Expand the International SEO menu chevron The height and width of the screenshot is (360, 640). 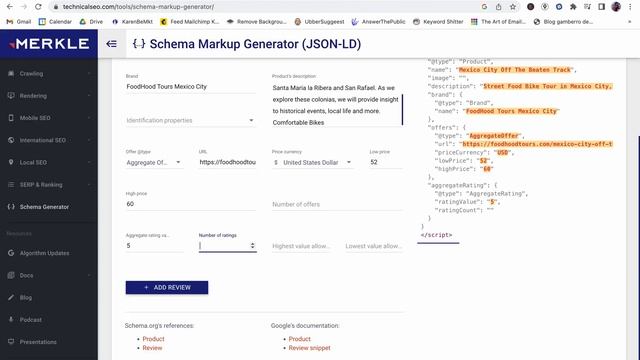click(89, 140)
